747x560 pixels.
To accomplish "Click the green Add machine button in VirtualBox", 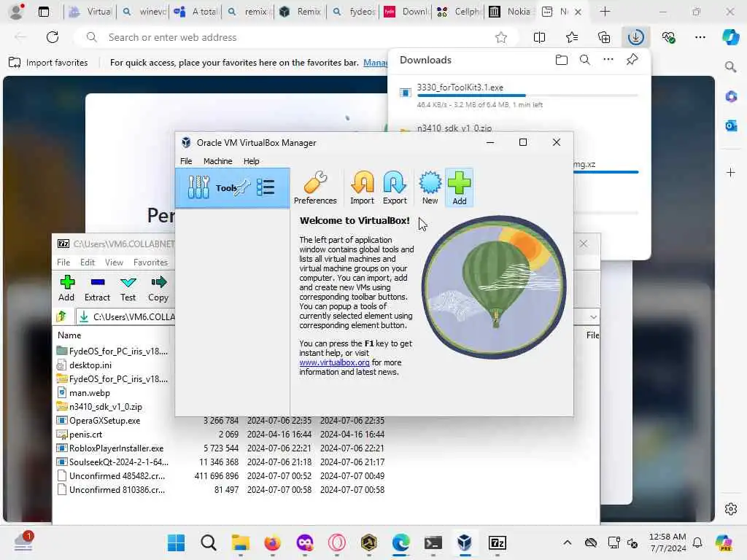I will (460, 187).
